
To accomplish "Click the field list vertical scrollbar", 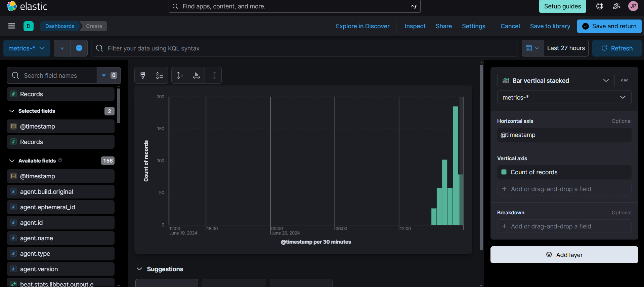I will coord(119,106).
